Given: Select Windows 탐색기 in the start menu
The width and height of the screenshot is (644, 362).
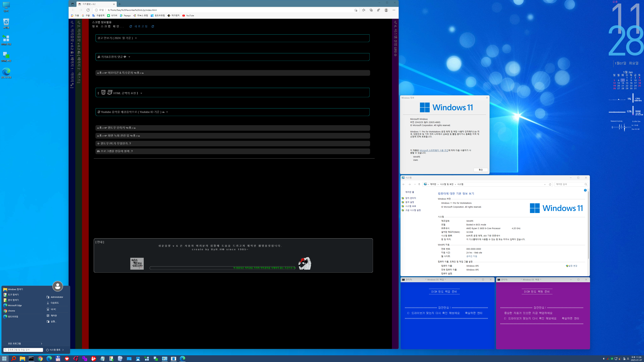Looking at the screenshot, I should [13, 289].
